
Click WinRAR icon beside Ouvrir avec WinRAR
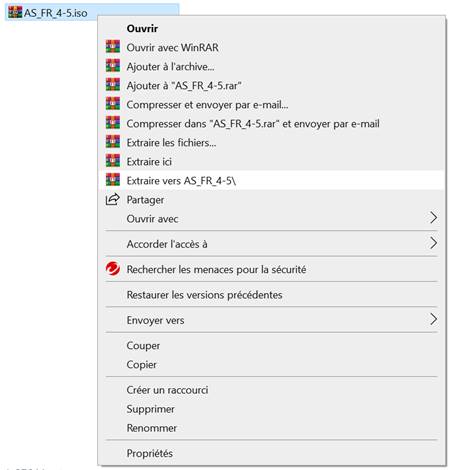pyautogui.click(x=113, y=47)
